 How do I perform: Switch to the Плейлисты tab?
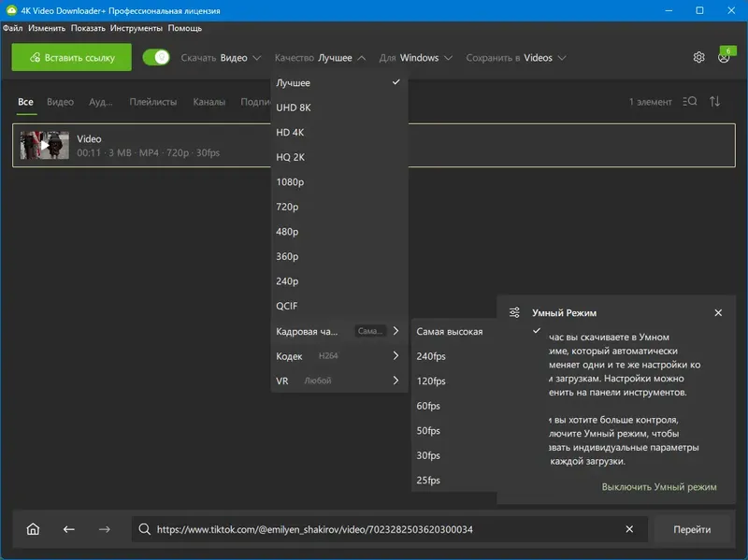click(153, 102)
